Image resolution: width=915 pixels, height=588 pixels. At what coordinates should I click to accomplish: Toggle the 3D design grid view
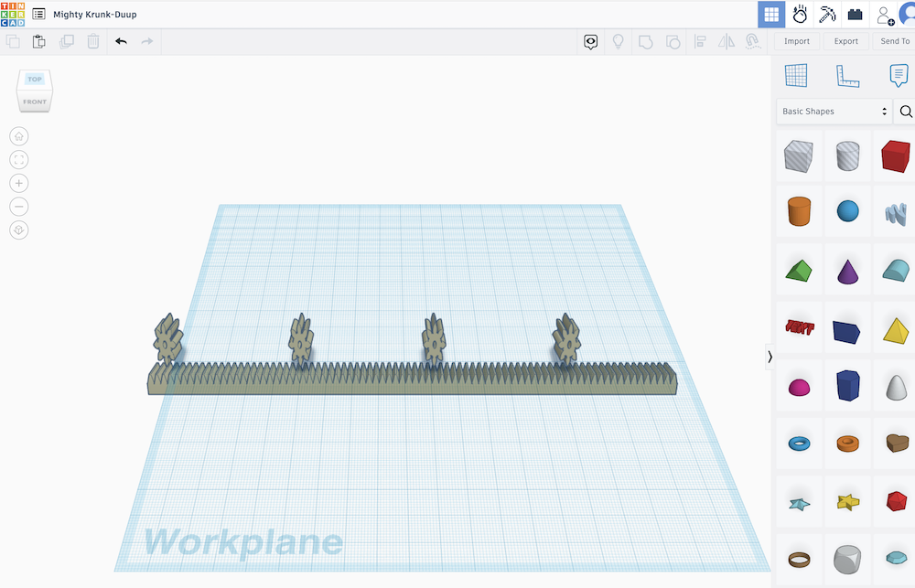point(771,14)
